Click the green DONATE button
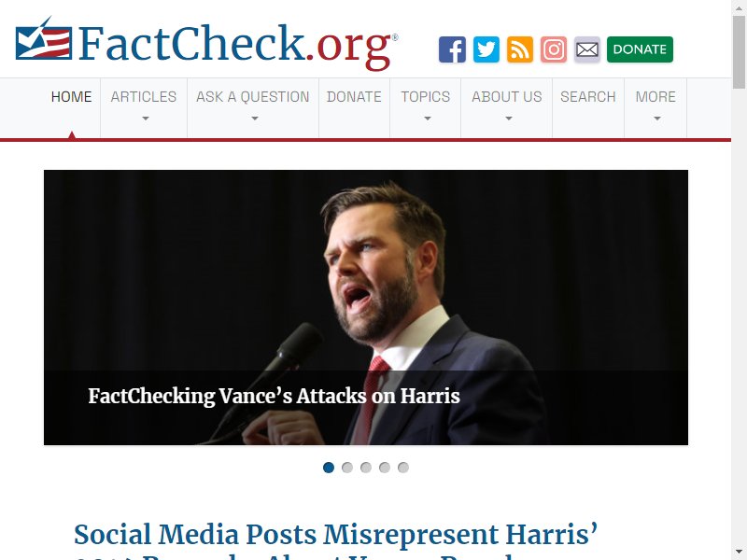Image resolution: width=747 pixels, height=560 pixels. (640, 49)
